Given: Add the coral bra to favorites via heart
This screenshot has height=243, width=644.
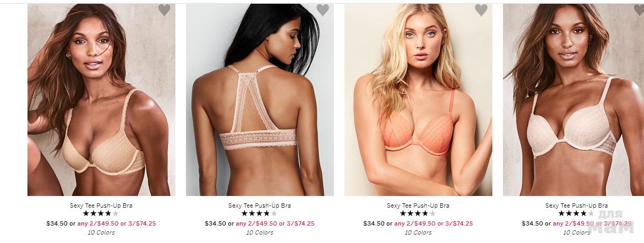Looking at the screenshot, I should (481, 10).
